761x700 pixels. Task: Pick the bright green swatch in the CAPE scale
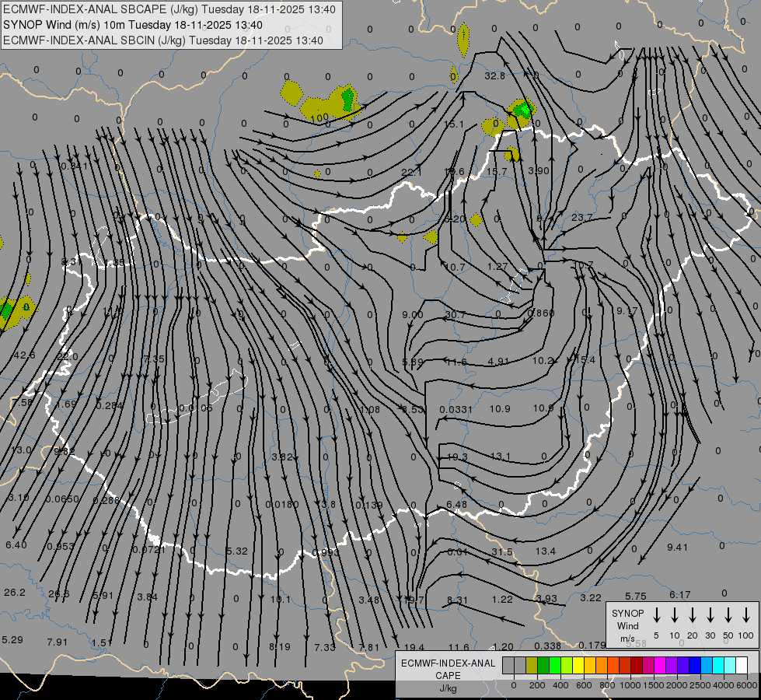tap(555, 665)
